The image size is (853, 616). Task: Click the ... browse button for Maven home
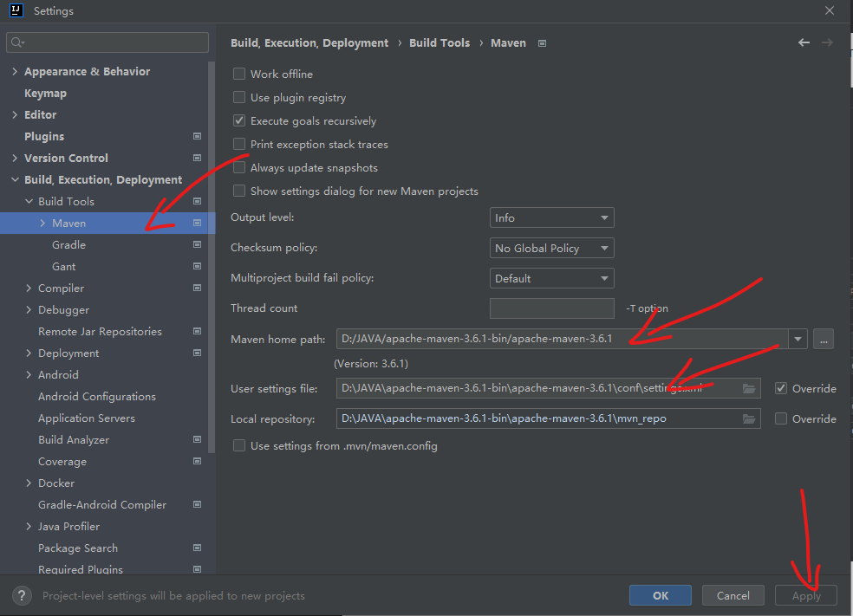pos(824,340)
